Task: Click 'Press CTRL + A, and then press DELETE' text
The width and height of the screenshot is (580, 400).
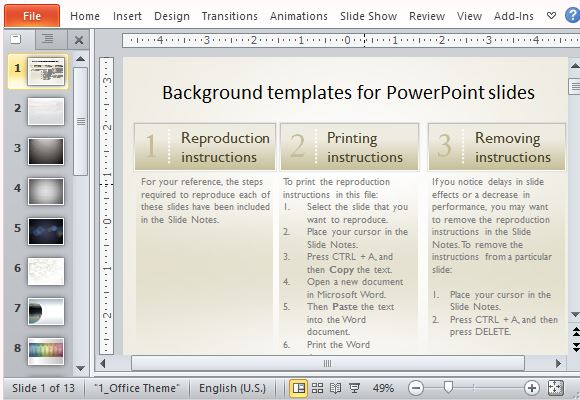Action: pos(504,326)
